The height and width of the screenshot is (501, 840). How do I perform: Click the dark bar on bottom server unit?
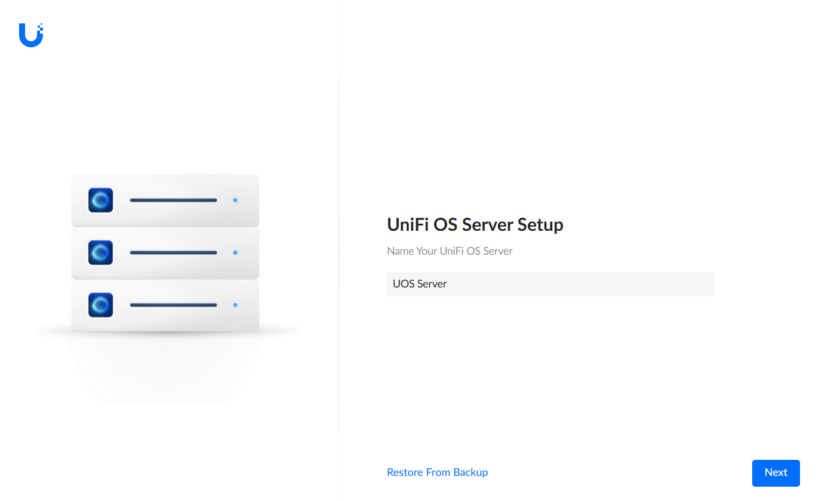tap(173, 304)
